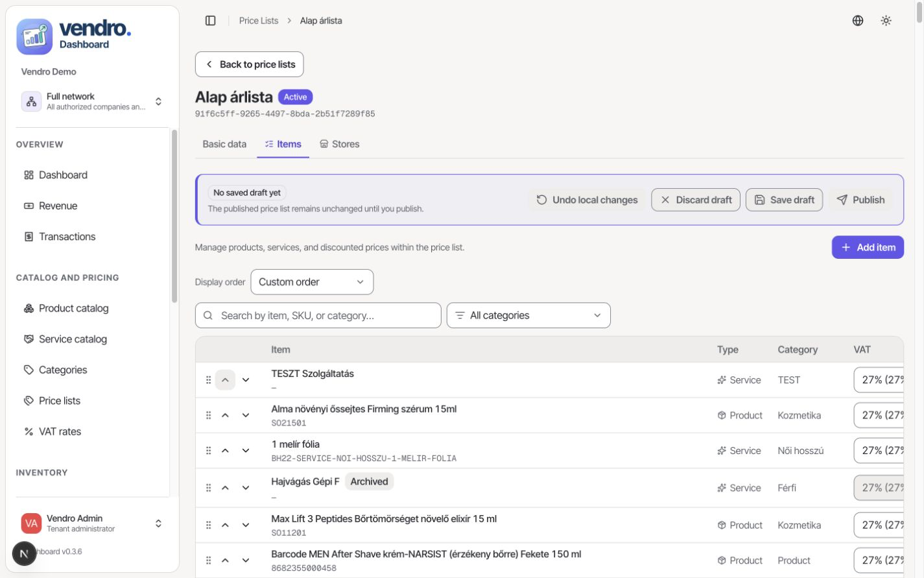
Task: Move Barcode MEN After Shave row up
Action: (225, 560)
